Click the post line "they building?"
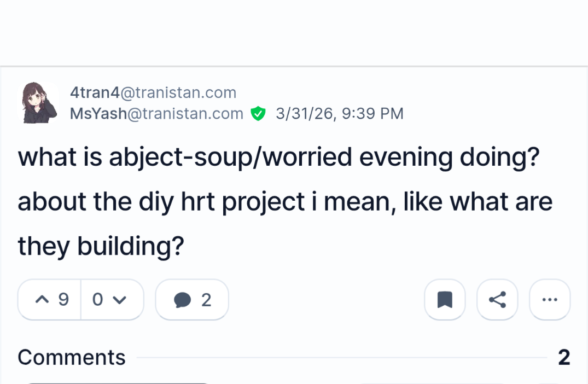 [x=100, y=247]
